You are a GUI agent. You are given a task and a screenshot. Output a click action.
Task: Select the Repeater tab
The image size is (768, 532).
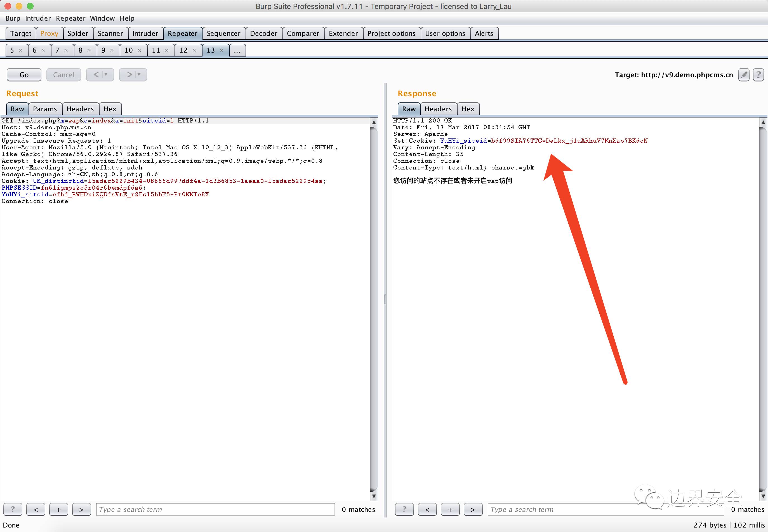[x=182, y=33]
